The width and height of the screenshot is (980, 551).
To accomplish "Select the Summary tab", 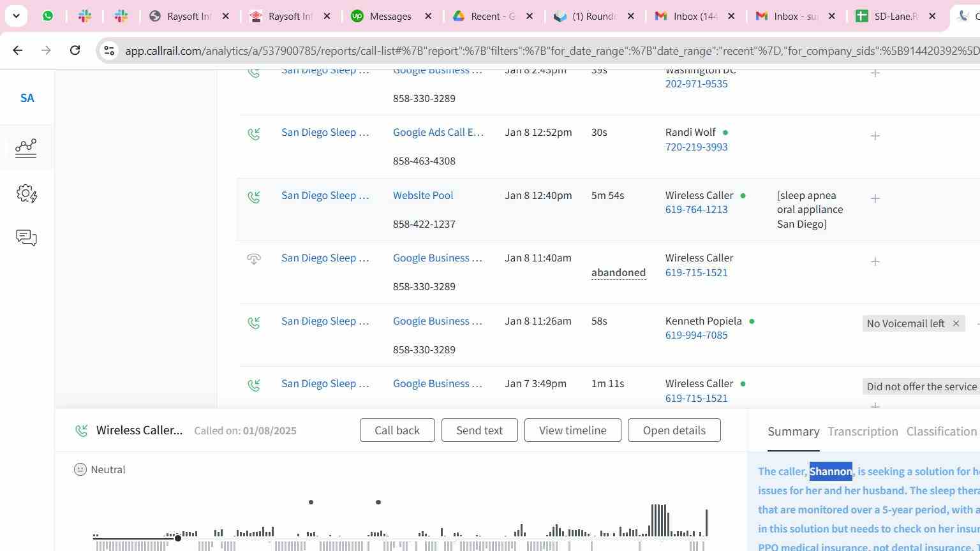I will pos(793,432).
